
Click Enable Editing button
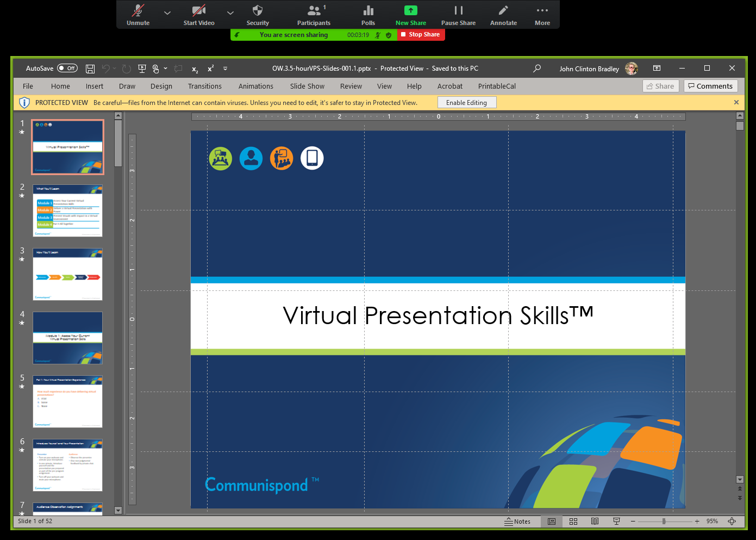(467, 103)
